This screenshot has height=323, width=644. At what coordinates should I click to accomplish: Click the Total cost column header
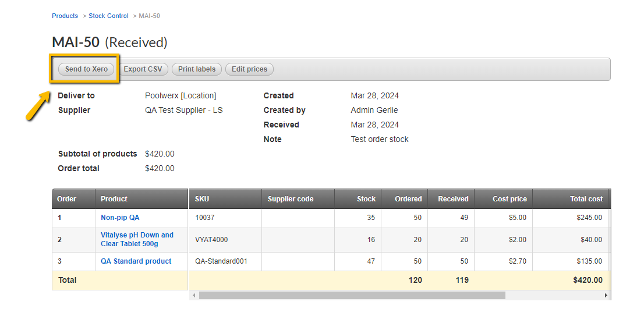(x=571, y=198)
